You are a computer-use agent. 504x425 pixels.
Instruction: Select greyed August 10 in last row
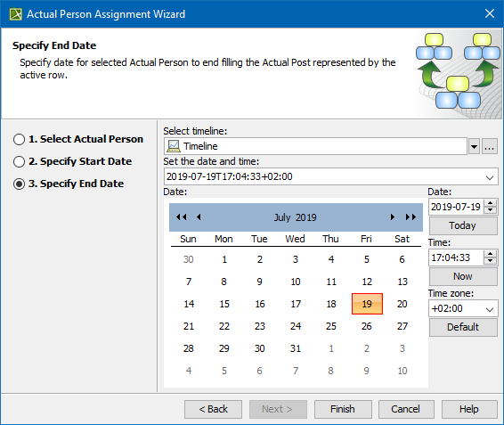[402, 371]
